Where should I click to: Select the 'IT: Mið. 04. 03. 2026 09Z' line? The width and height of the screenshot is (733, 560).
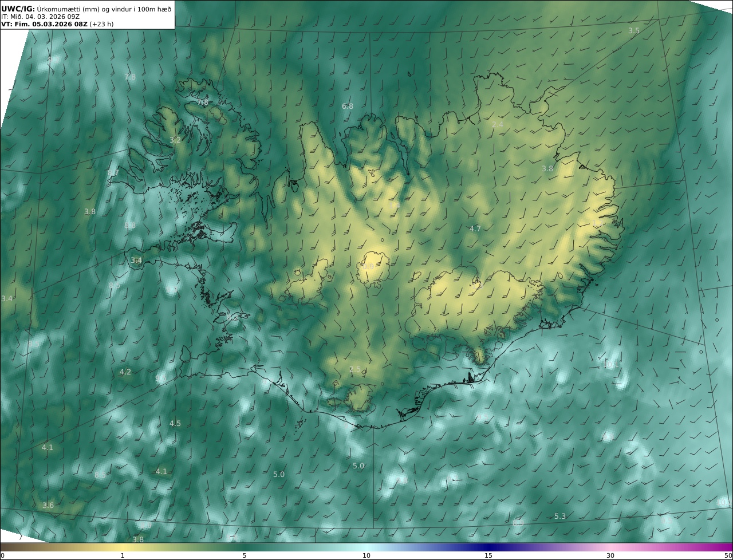click(x=40, y=17)
